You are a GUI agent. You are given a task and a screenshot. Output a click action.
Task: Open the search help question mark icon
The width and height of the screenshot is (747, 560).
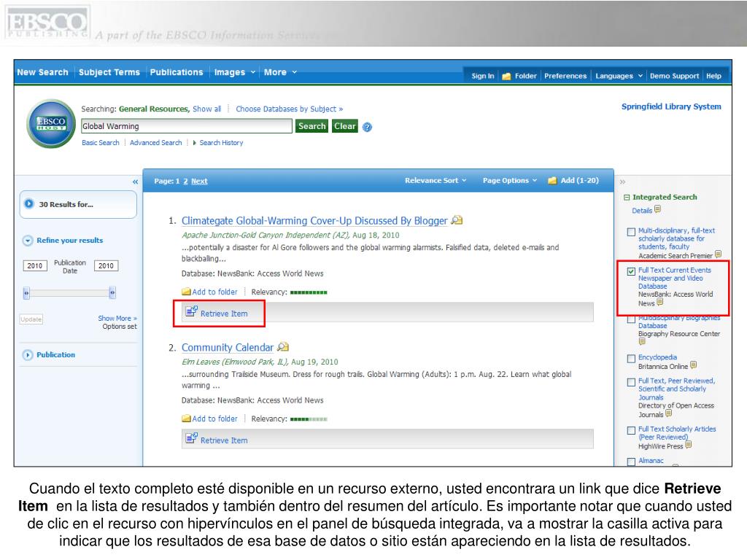tap(367, 127)
